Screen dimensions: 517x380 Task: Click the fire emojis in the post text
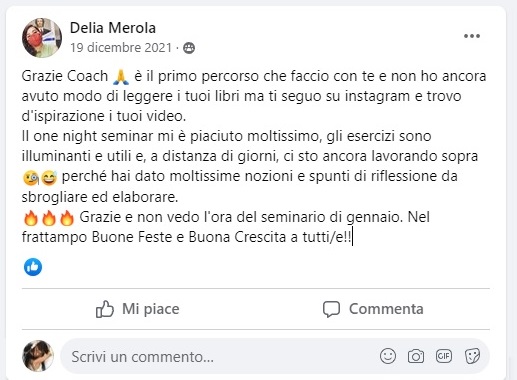point(49,218)
